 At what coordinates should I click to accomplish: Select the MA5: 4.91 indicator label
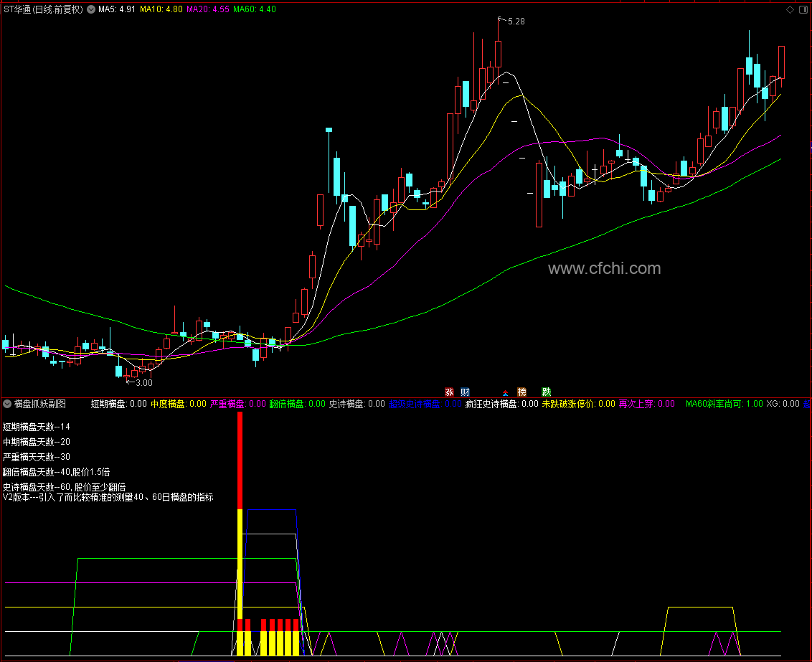(x=117, y=9)
